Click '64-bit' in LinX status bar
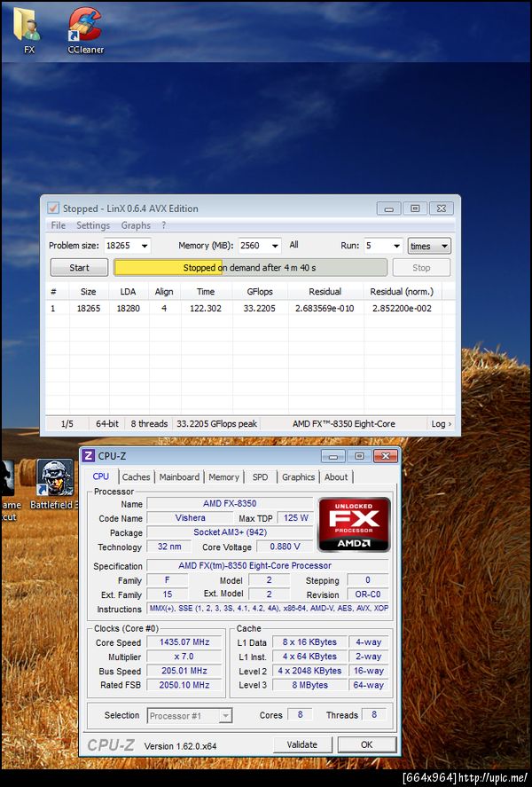This screenshot has width=532, height=787. [x=106, y=423]
